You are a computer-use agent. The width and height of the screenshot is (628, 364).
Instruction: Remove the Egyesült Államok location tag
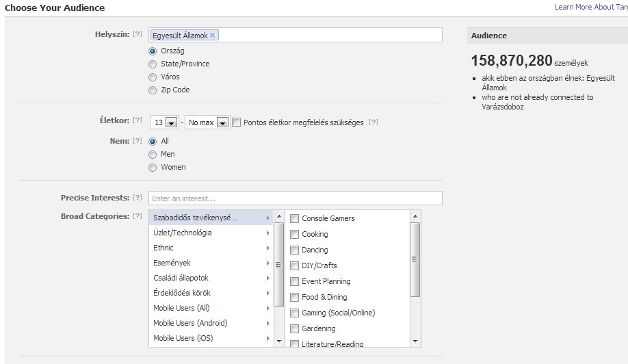coord(213,35)
